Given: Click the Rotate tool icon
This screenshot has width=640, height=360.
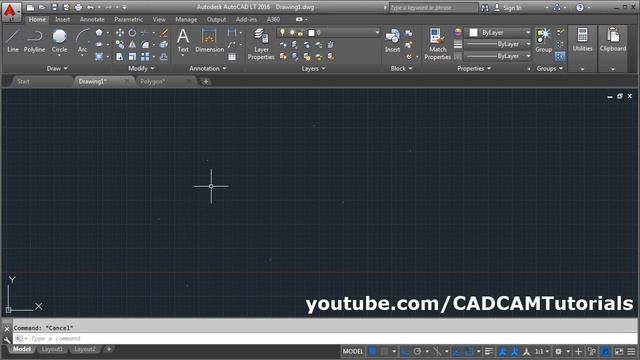Looking at the screenshot, I should point(132,33).
